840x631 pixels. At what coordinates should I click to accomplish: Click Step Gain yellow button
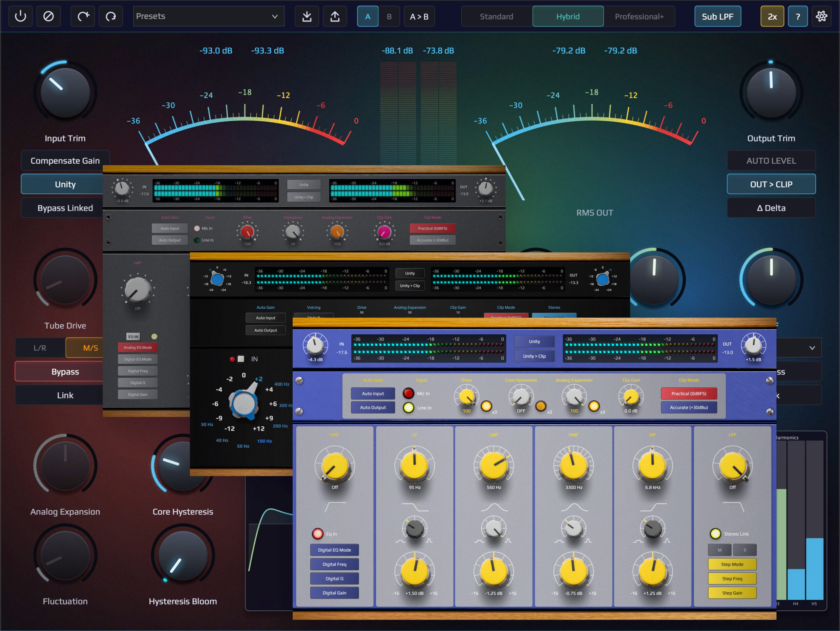732,593
